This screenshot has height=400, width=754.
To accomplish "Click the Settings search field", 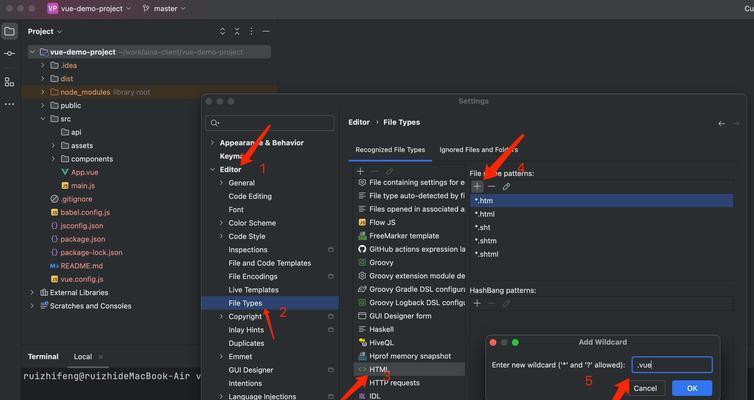I will click(x=270, y=123).
